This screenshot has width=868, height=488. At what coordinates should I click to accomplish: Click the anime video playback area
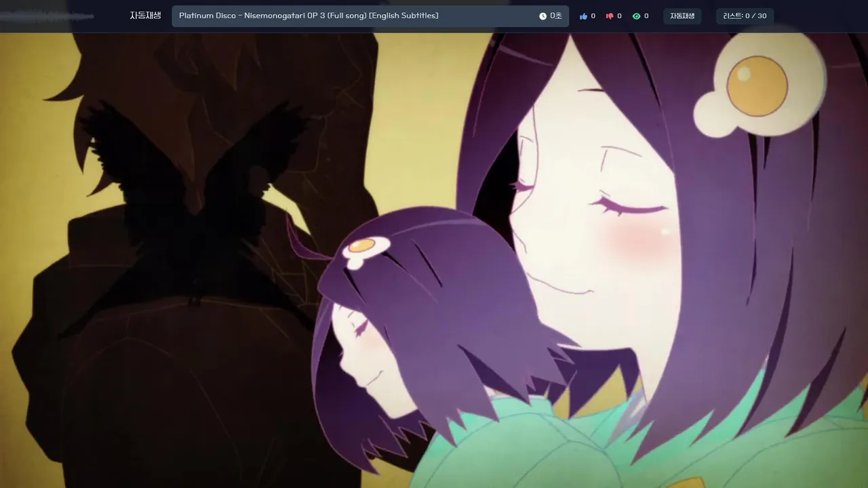click(x=434, y=260)
